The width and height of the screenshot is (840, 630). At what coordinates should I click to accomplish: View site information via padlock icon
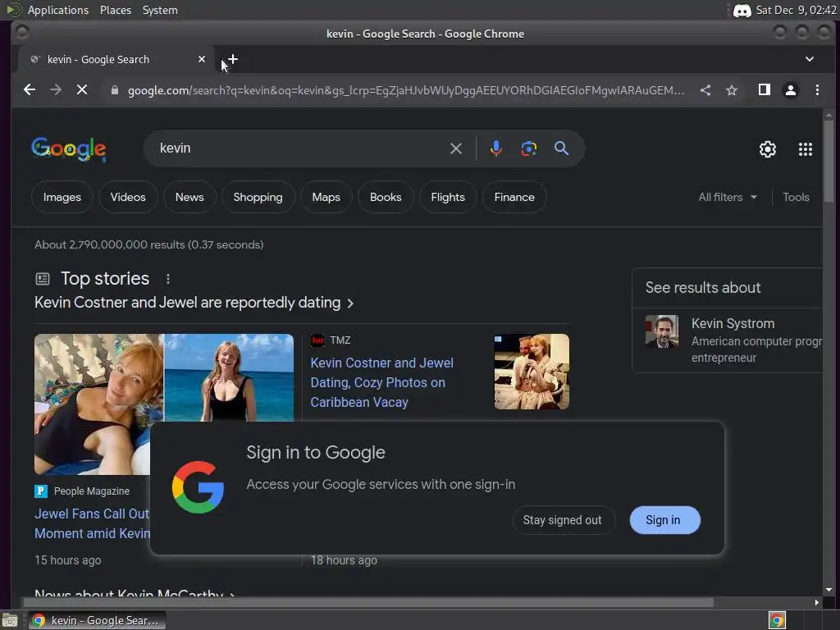114,90
